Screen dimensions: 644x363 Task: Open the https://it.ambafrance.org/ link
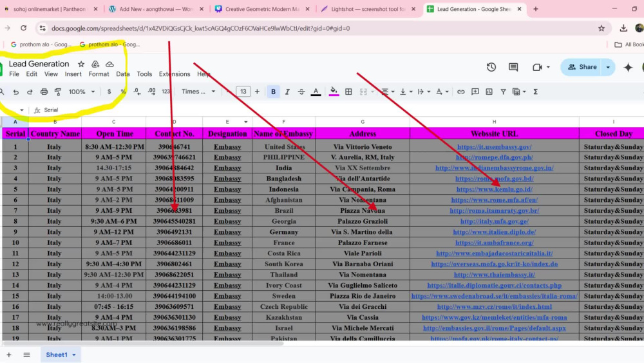(x=494, y=242)
